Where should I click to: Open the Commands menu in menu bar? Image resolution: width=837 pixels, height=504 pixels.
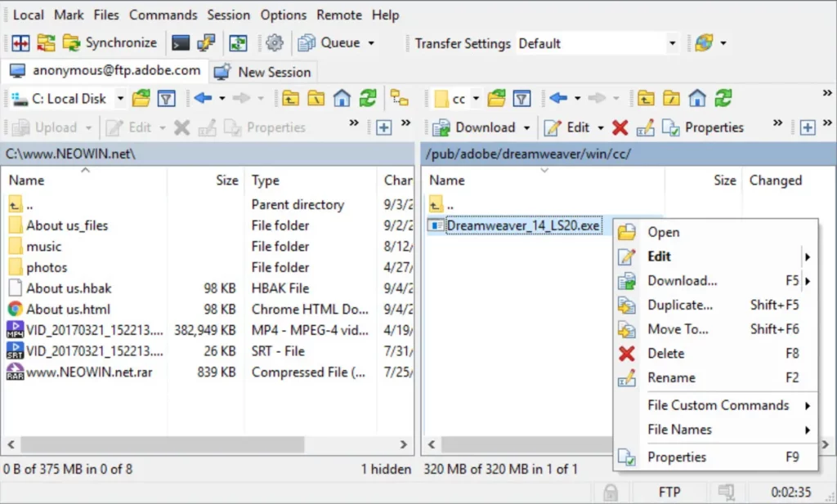point(163,15)
